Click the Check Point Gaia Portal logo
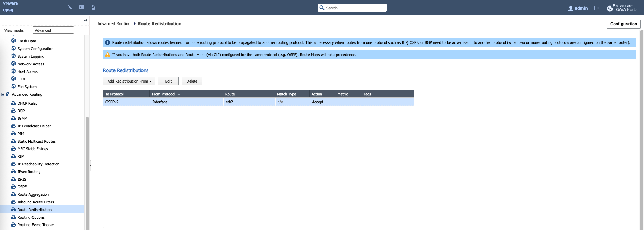 click(623, 8)
